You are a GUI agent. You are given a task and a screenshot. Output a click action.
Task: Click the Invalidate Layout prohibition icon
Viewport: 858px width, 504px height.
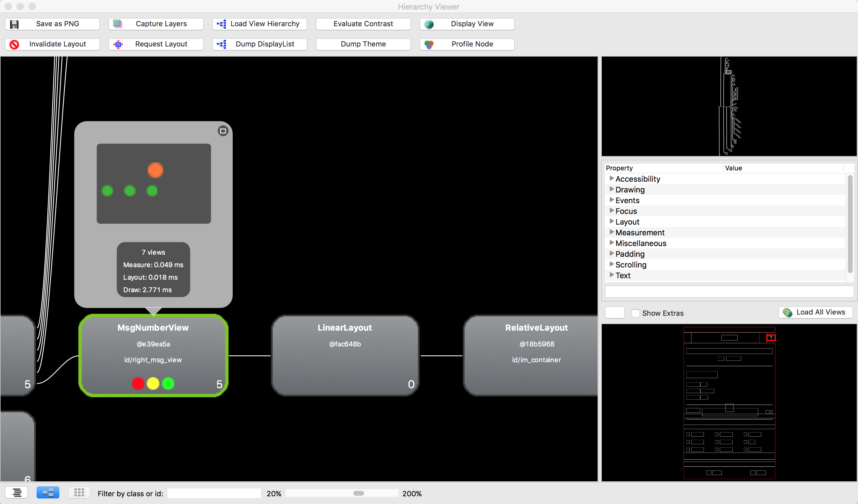14,44
